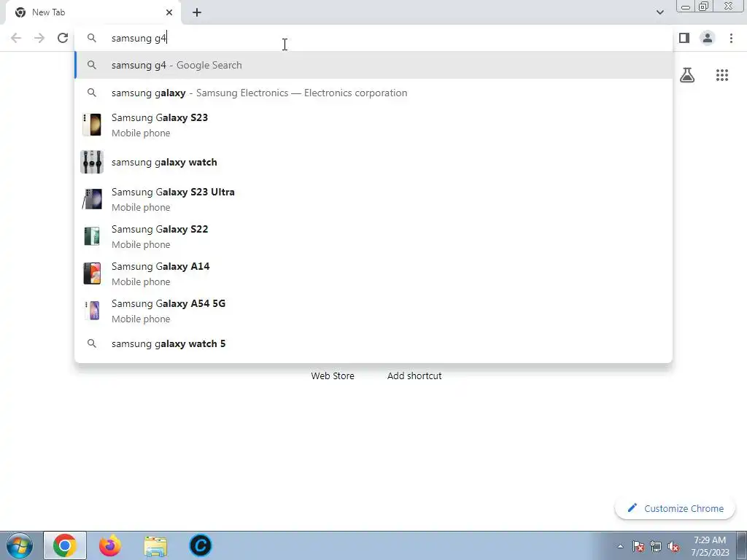The width and height of the screenshot is (747, 560).
Task: Reload the page with the refresh icon
Action: pos(63,38)
